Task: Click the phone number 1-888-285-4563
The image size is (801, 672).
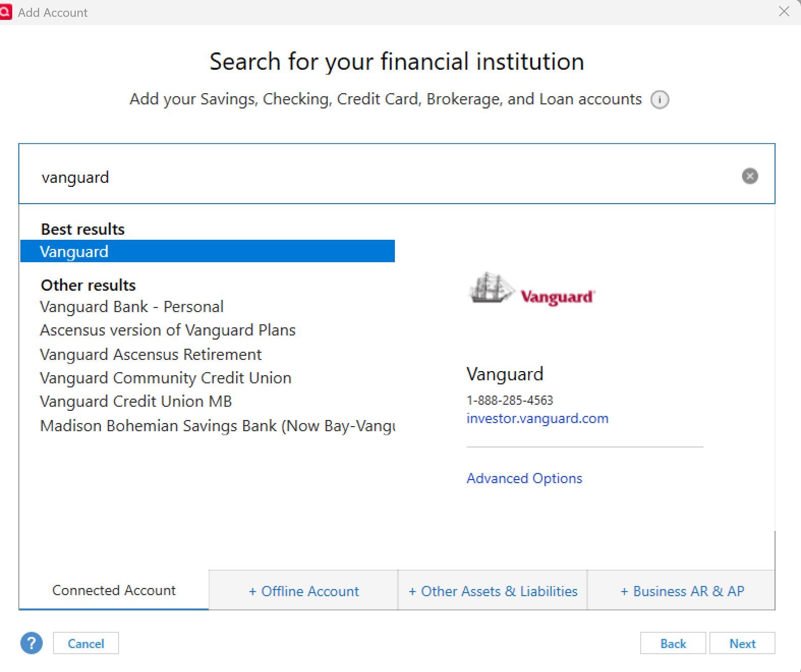Action: click(510, 400)
